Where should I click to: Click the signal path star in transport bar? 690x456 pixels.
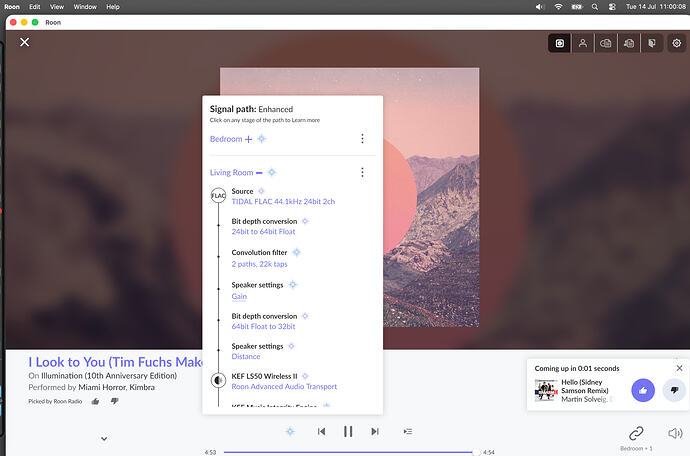pos(290,431)
